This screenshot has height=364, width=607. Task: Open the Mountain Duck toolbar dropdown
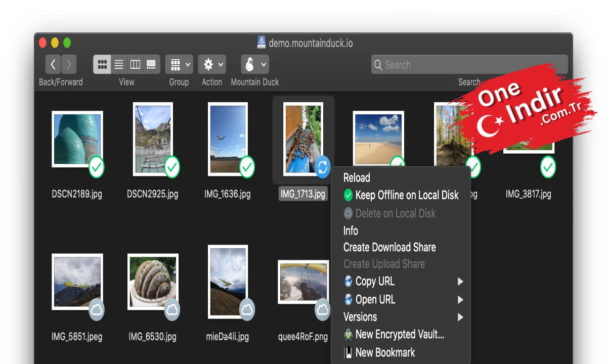point(255,65)
